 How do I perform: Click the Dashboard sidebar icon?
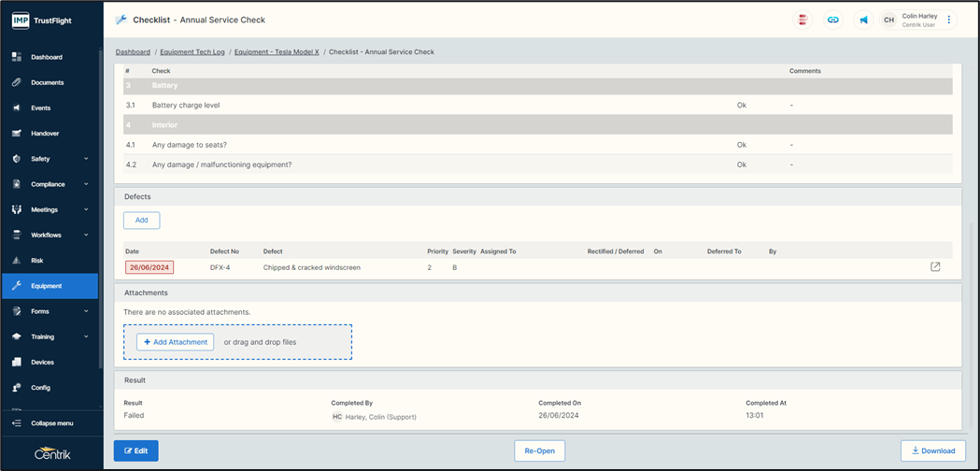click(16, 57)
